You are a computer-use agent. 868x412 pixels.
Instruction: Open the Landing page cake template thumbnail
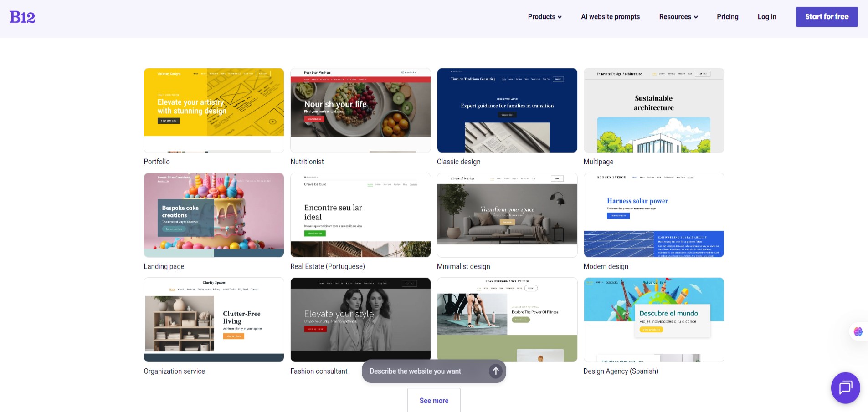pos(214,215)
